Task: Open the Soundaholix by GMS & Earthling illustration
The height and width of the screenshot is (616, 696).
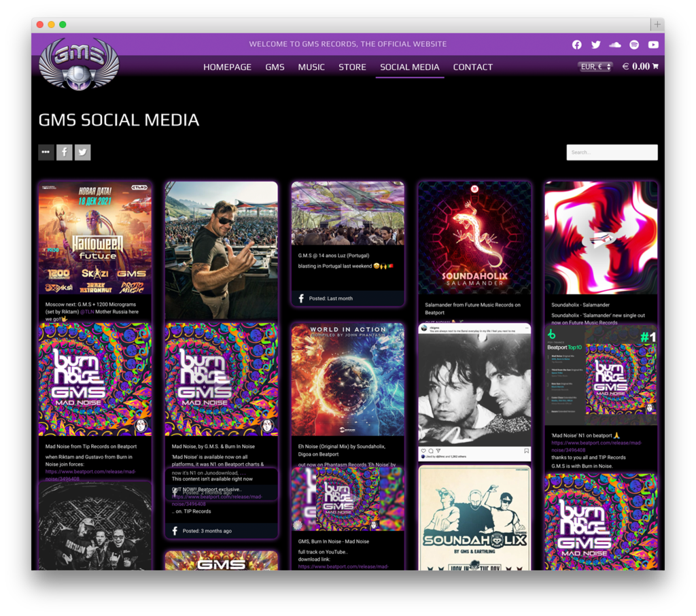Action: point(474,518)
